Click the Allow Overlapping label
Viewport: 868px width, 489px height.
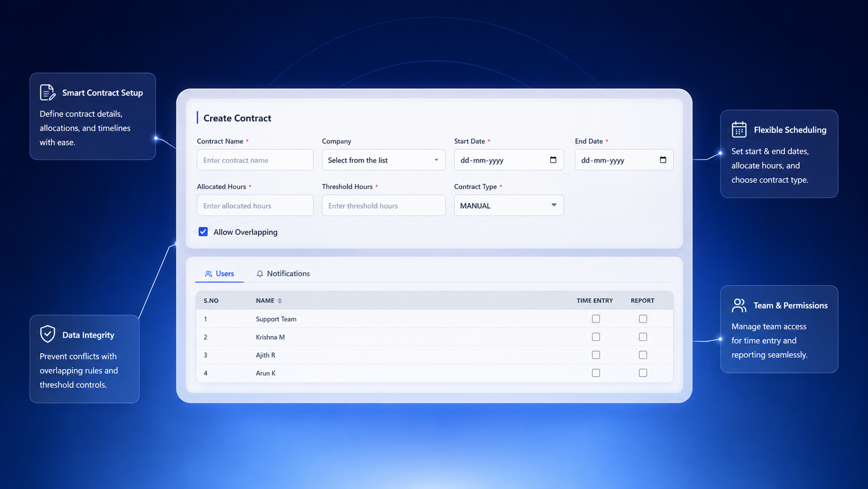point(246,232)
